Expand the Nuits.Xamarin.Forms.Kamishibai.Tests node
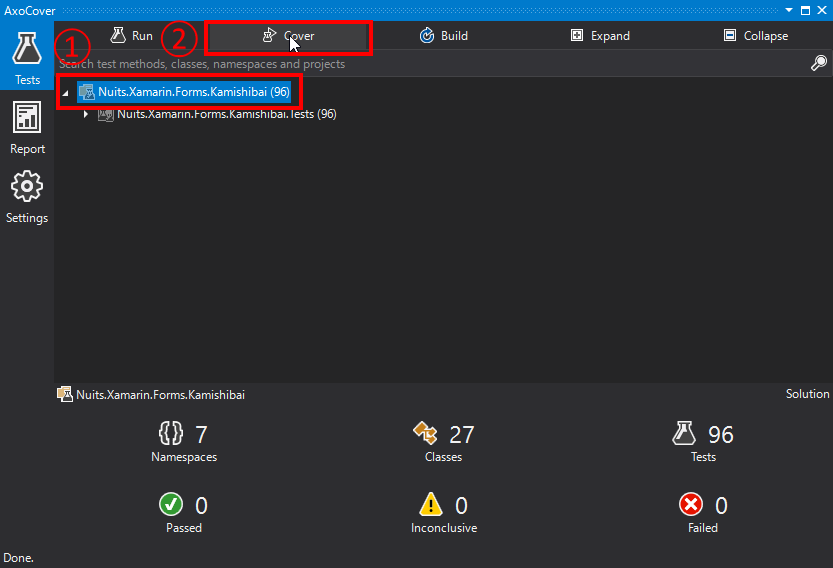Viewport: 833px width, 568px height. 86,114
